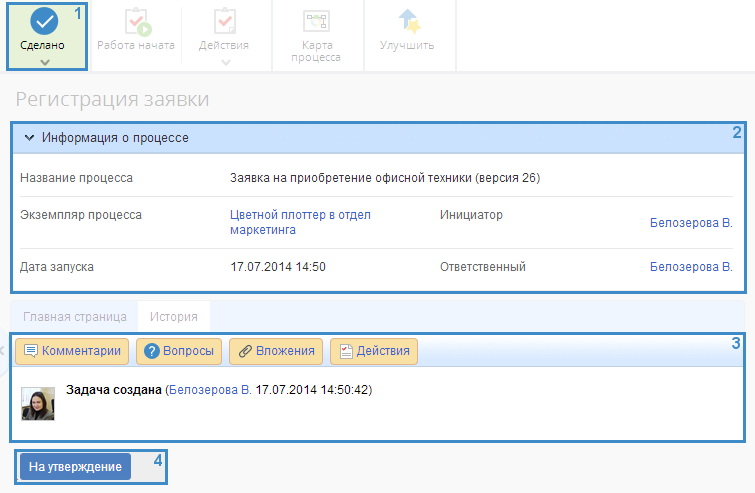Open initiator Белозерова В. link

pos(691,222)
